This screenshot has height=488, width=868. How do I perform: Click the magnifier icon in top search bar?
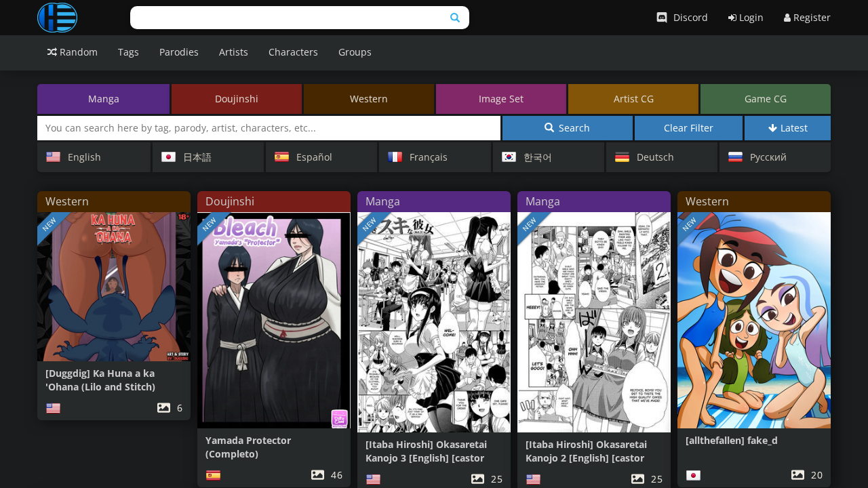[455, 18]
